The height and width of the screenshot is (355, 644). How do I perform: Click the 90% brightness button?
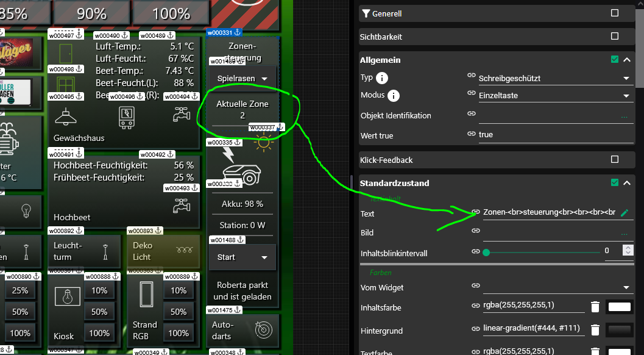click(91, 13)
